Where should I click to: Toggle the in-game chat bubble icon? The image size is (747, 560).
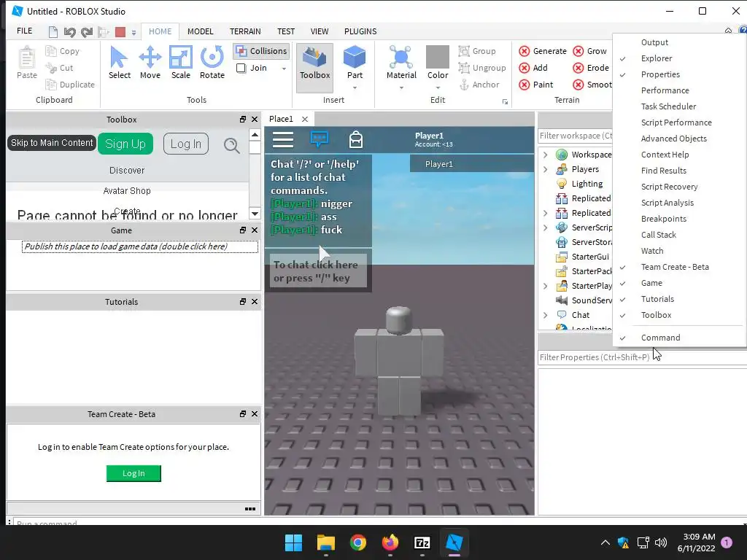[320, 139]
